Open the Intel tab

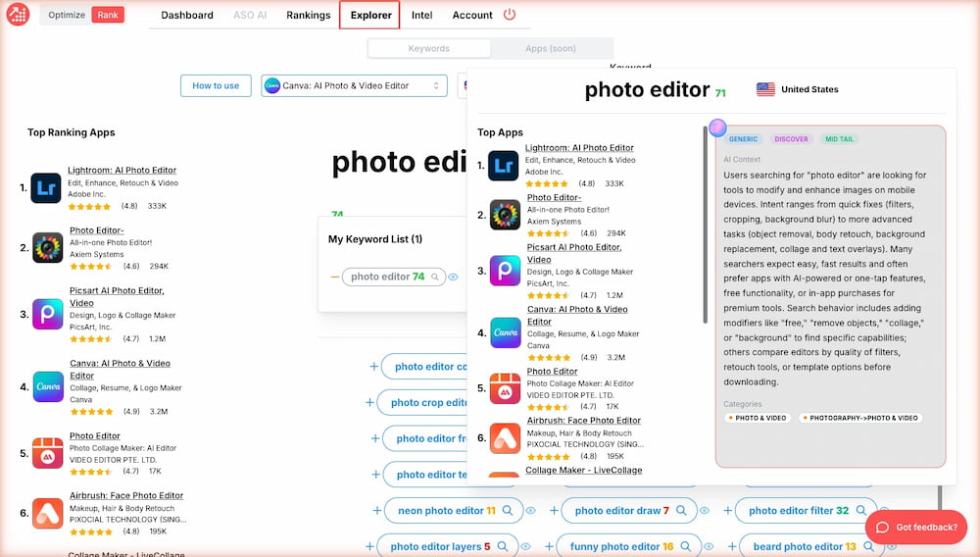(x=421, y=15)
